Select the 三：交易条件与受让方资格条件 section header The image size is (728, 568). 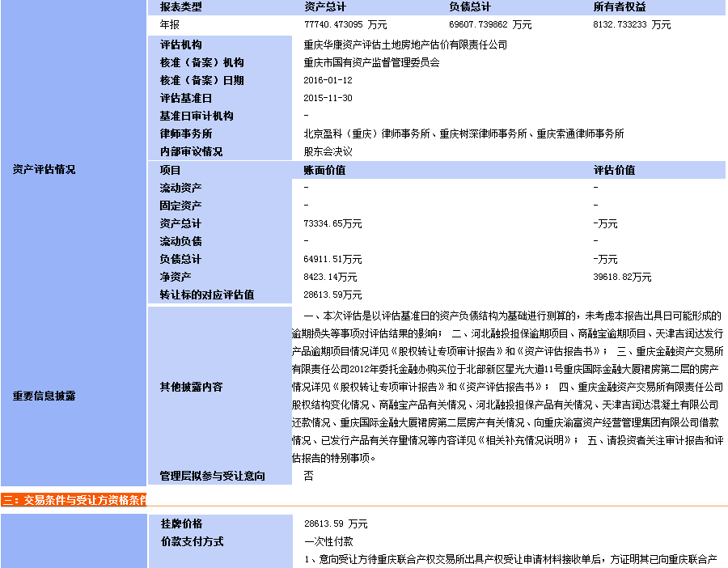point(74,499)
